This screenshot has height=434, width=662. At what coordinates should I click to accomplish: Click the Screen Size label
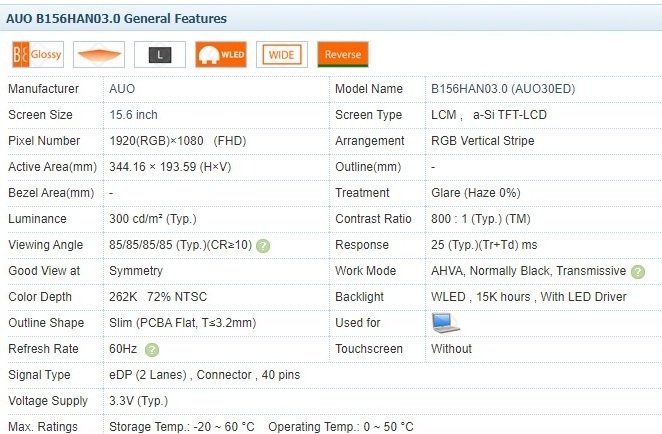tap(41, 115)
